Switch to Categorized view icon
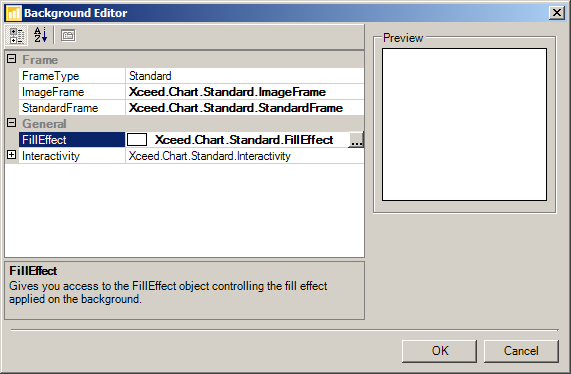 16,36
